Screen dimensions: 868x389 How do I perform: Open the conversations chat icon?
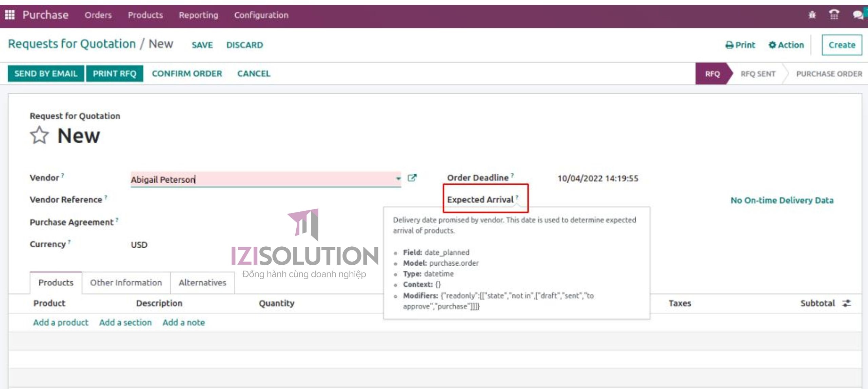[857, 15]
